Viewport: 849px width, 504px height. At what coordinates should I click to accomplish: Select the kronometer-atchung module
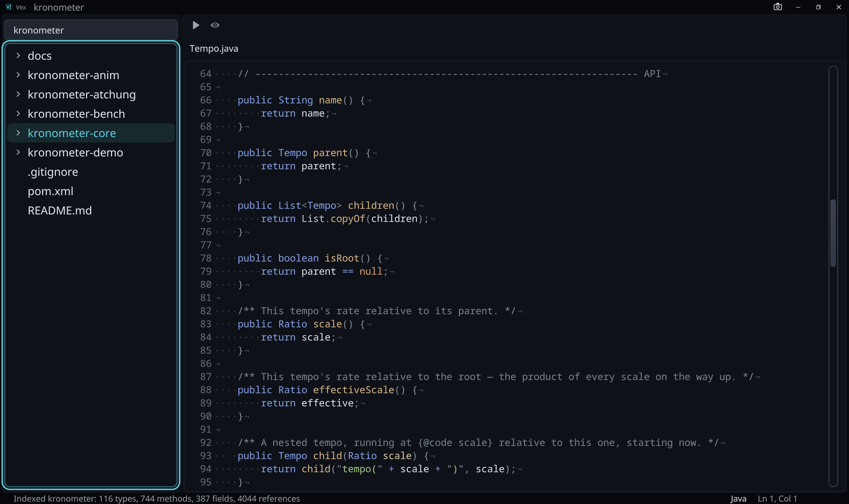point(91,94)
